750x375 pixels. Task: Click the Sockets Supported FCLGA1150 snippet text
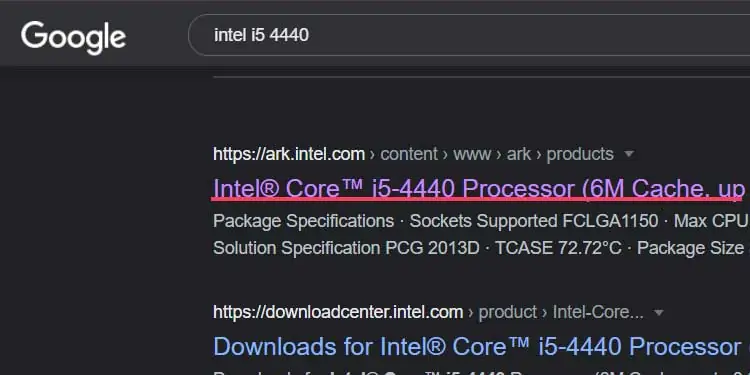point(534,221)
